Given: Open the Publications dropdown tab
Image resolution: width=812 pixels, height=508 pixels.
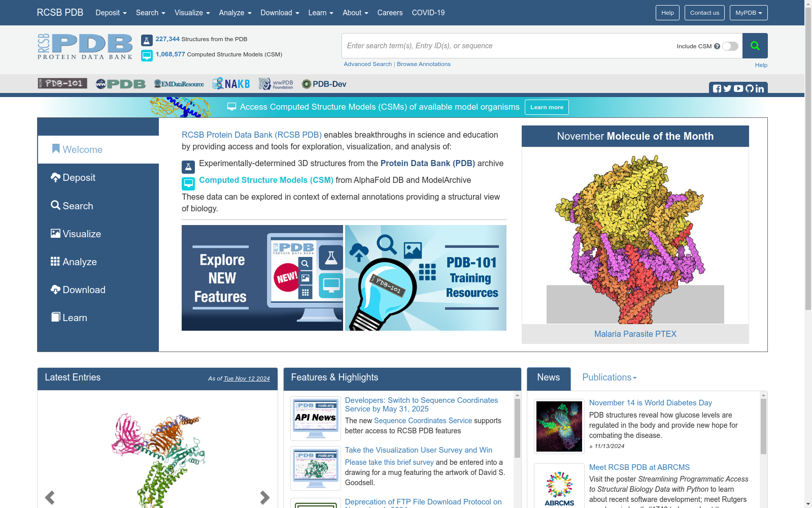Looking at the screenshot, I should coord(609,377).
